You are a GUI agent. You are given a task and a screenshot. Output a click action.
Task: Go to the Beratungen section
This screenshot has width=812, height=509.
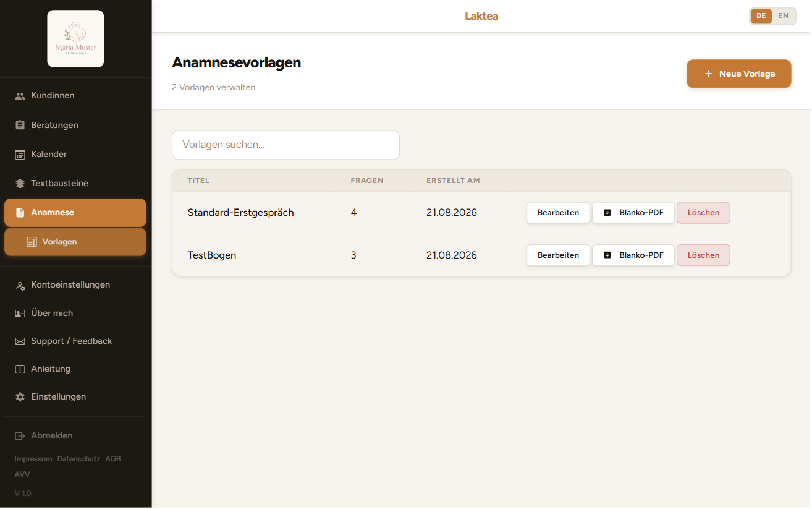click(x=75, y=125)
